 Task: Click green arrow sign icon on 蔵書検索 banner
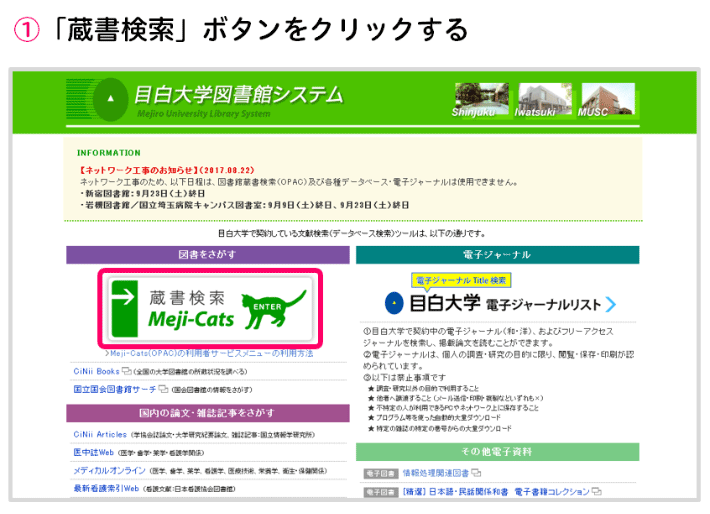(125, 308)
